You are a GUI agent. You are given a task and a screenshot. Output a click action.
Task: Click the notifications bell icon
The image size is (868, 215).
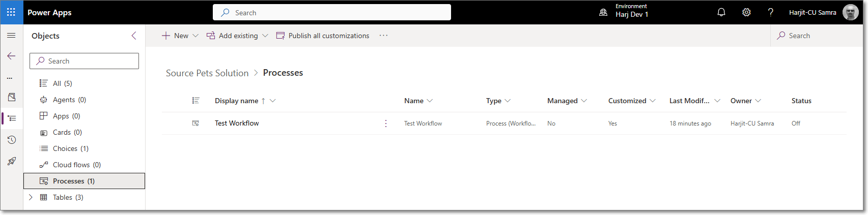coord(721,12)
